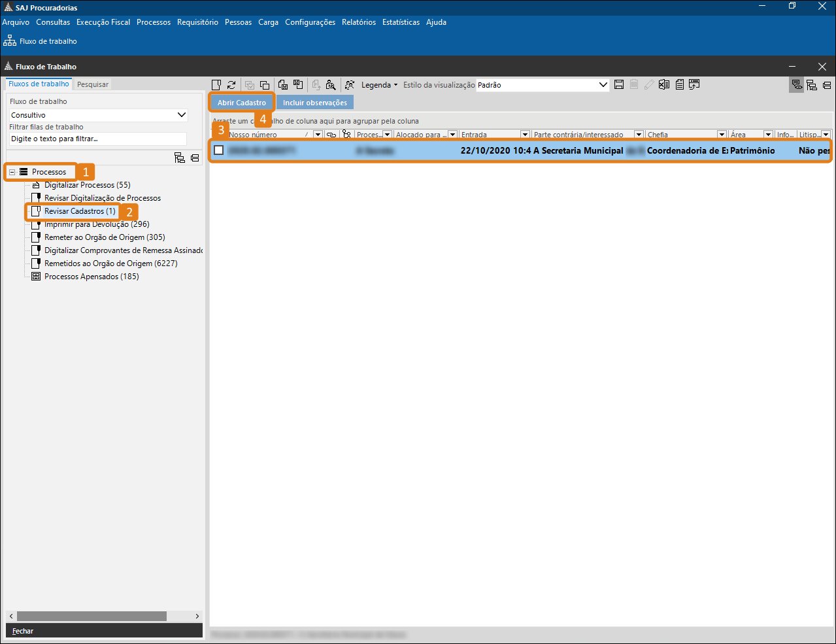Click the magnifier search icon in the toolbar
836x644 pixels.
(x=331, y=85)
